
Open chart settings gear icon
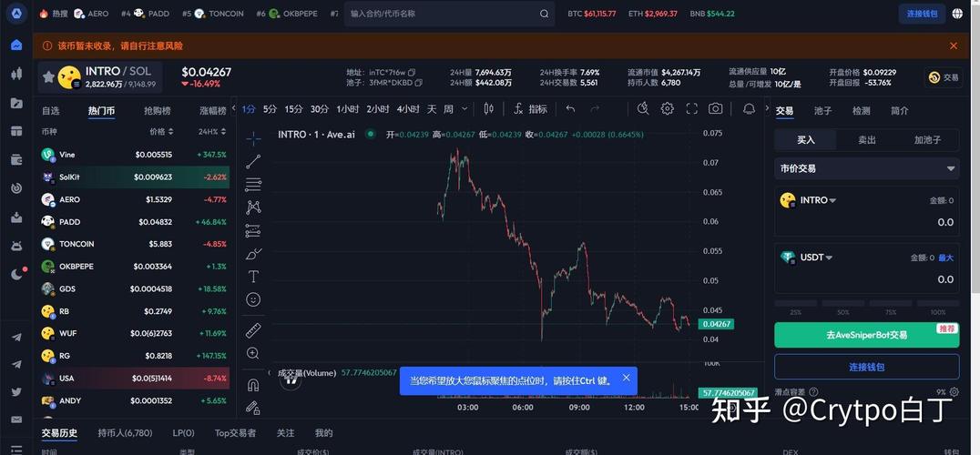(668, 108)
